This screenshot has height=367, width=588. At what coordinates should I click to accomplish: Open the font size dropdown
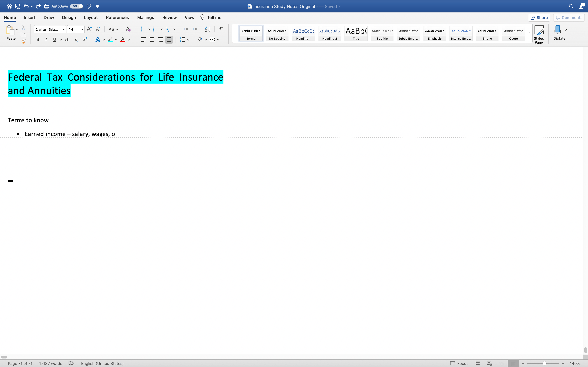[82, 29]
